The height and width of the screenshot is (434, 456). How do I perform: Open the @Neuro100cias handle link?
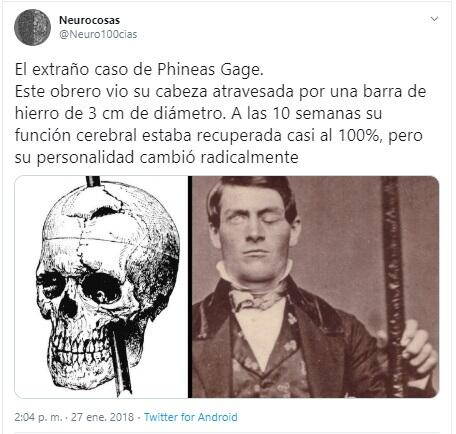tap(98, 34)
